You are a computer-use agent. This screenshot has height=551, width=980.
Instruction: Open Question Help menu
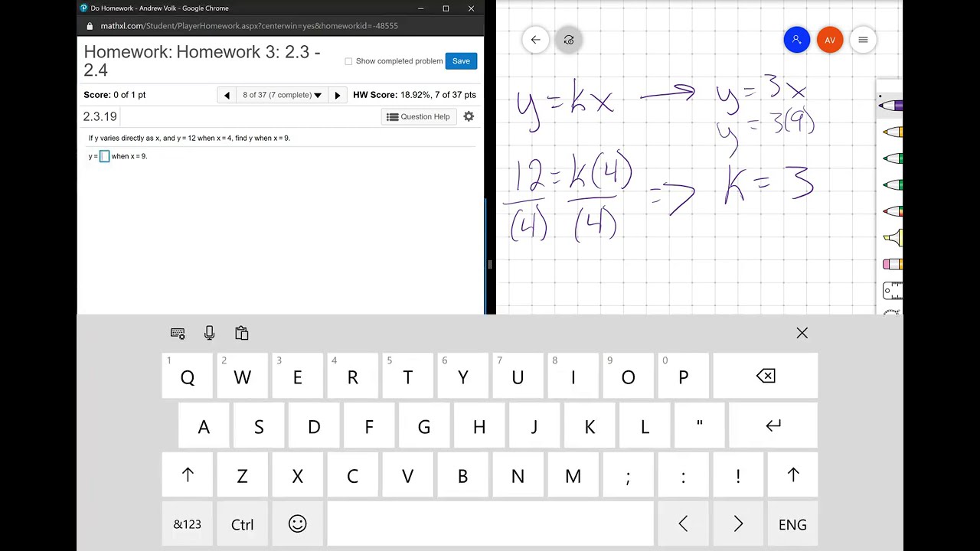point(418,116)
